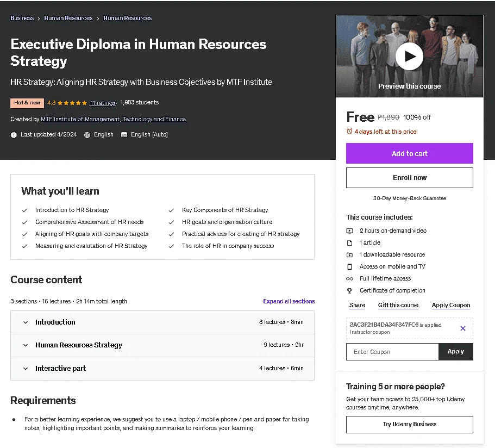Viewport: 495px width, 448px height.
Task: Click the on-demand video icon
Action: click(x=349, y=231)
